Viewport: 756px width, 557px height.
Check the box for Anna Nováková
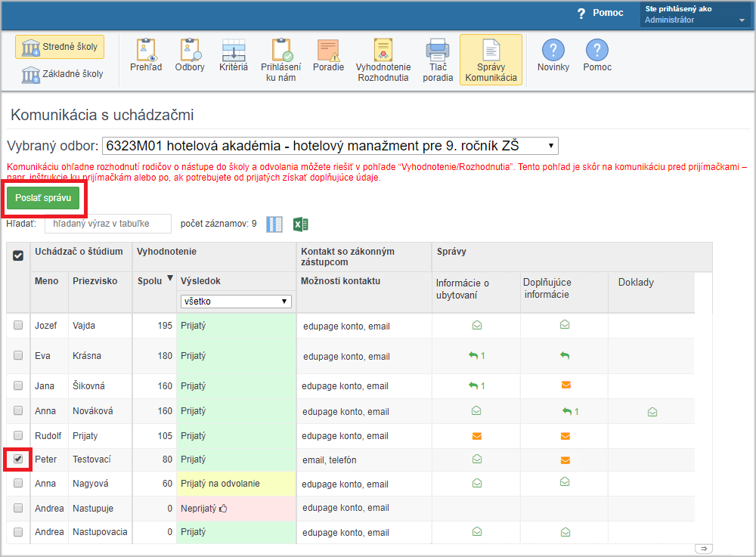click(18, 410)
